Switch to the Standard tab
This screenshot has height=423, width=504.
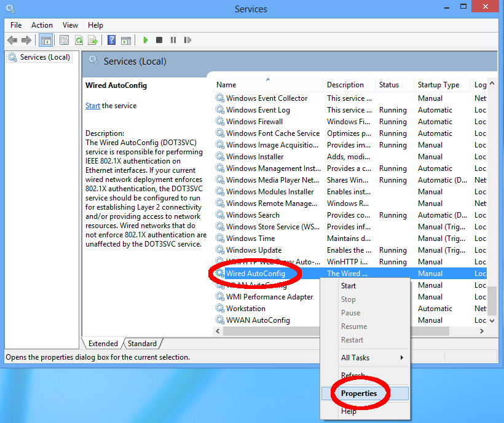tap(142, 344)
